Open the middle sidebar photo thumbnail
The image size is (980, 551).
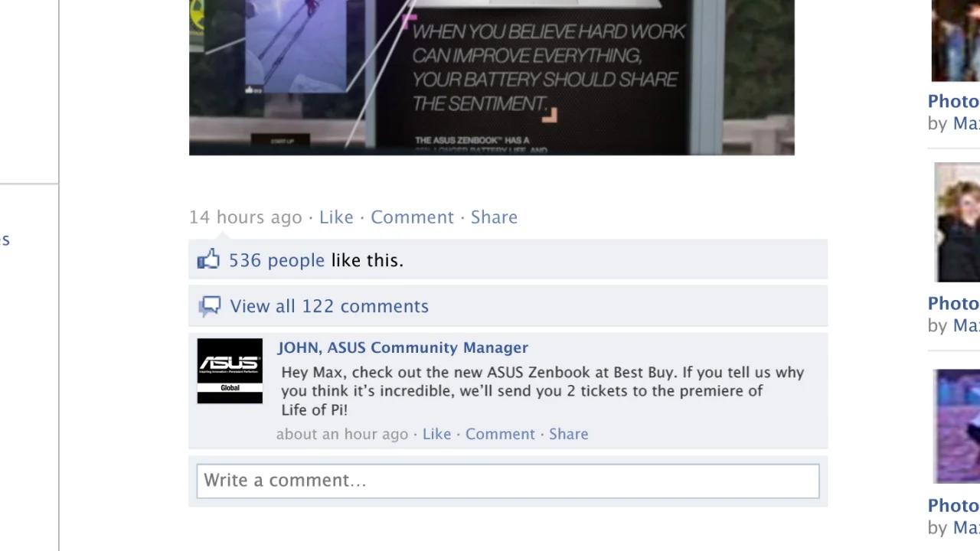[x=957, y=222]
